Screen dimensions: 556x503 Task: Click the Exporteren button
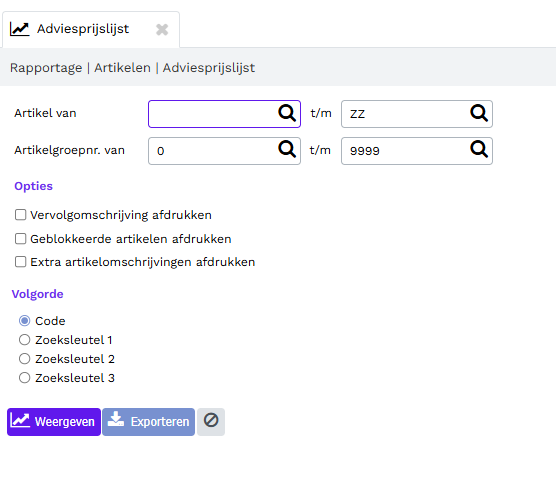(x=149, y=422)
